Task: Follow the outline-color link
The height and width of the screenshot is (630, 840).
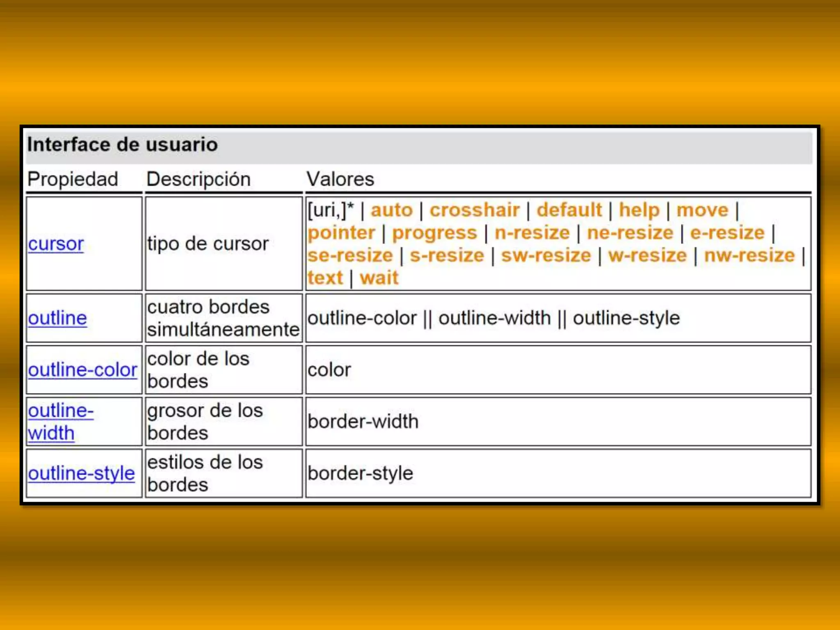Action: [x=82, y=370]
